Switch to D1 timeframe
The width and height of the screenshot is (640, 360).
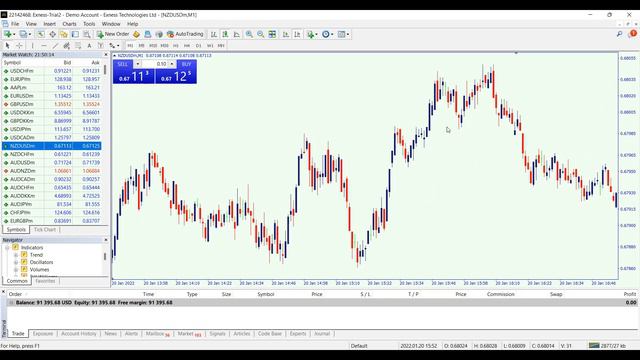pos(198,46)
